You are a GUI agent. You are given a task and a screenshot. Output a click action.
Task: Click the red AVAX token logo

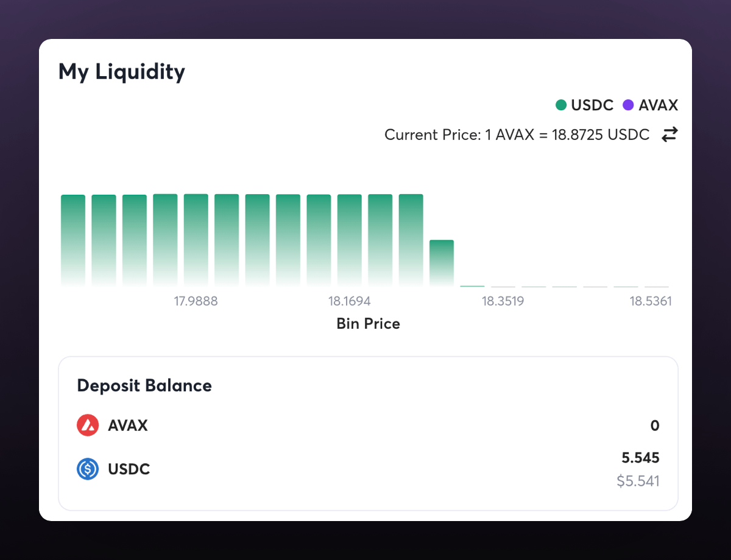(x=88, y=425)
